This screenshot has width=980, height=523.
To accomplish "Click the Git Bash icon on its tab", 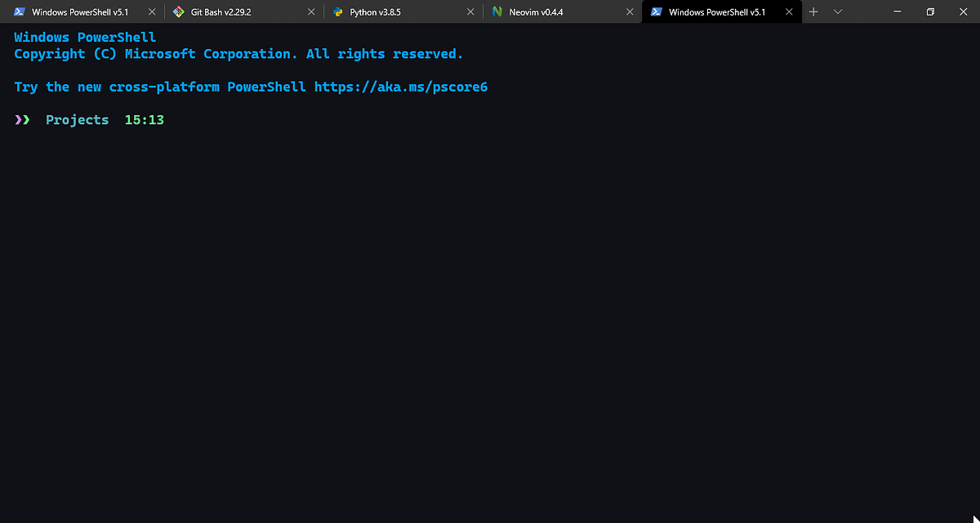I will pos(179,11).
